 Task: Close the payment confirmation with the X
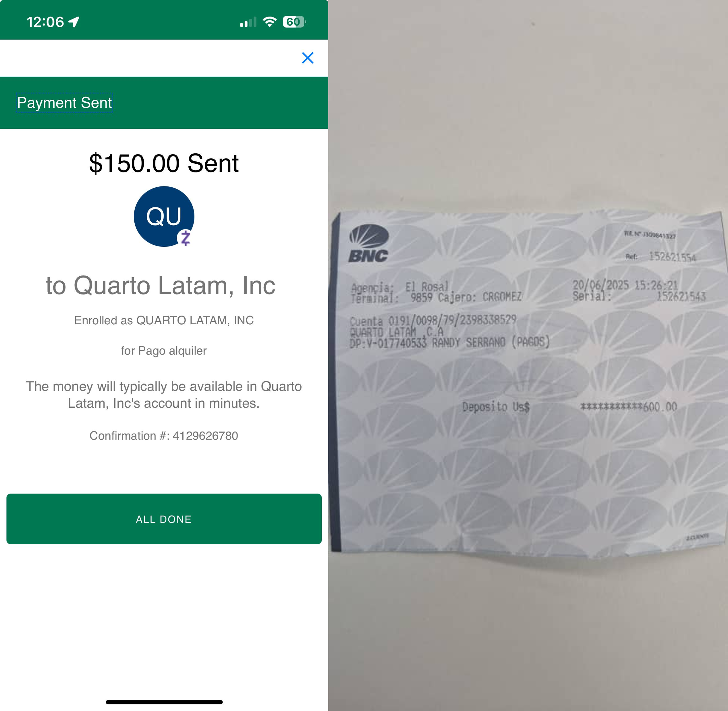tap(308, 58)
